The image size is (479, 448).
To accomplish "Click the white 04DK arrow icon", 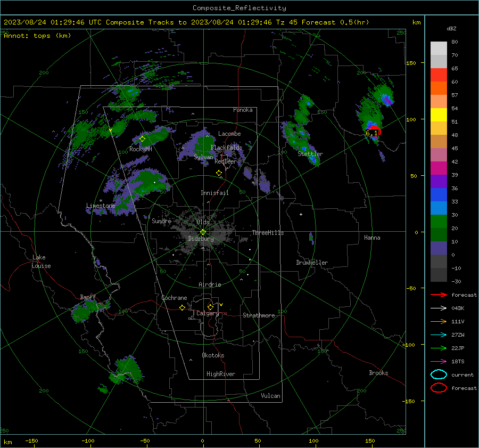I will [439, 308].
